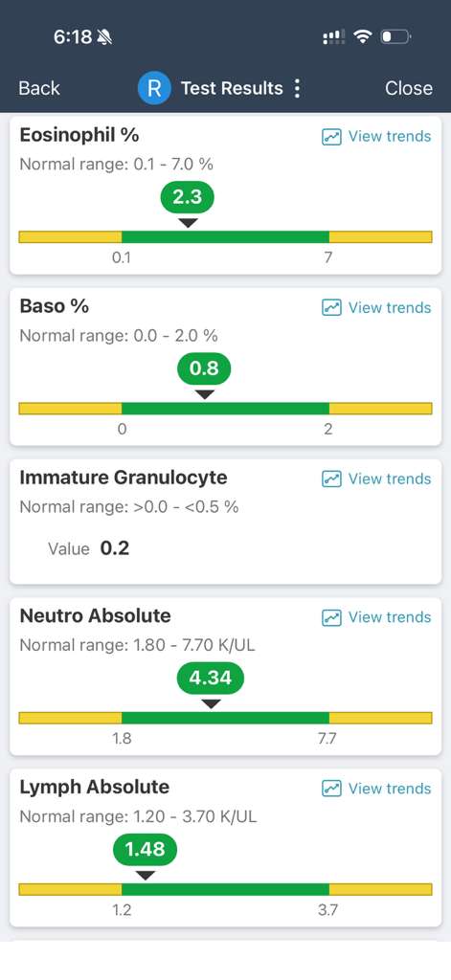Screen dimensions: 451x980
Task: Tap the trends chart icon for Eosinophil %
Action: [331, 137]
